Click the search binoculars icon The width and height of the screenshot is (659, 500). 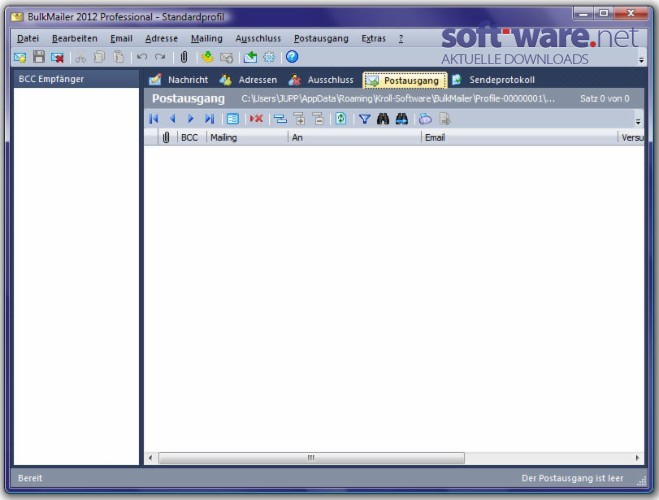coord(383,119)
